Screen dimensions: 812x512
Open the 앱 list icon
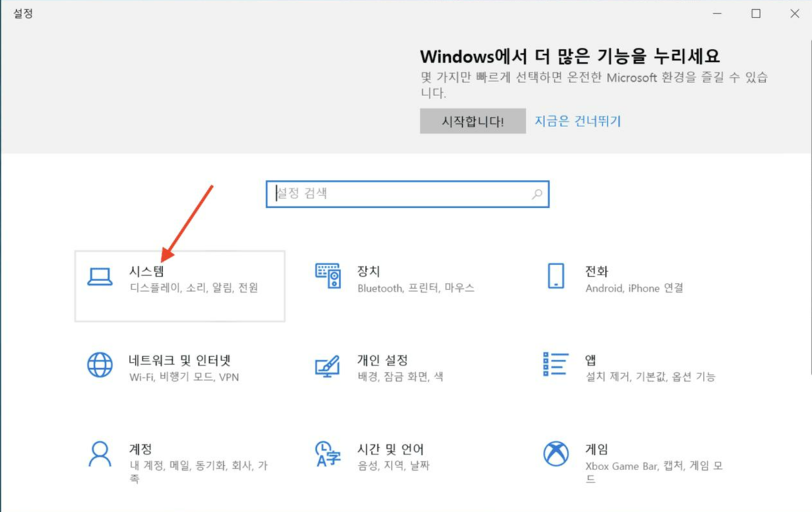[555, 364]
